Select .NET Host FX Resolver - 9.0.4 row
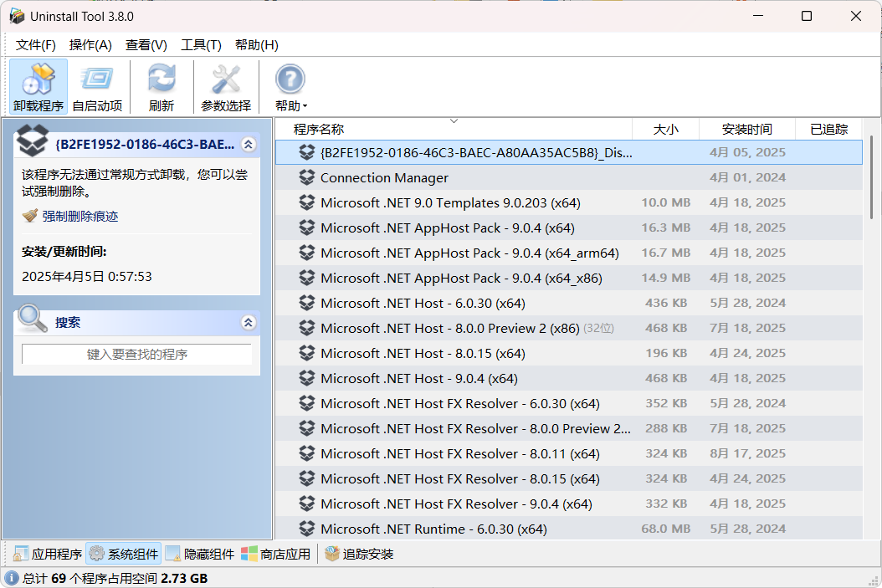Viewport: 882px width, 588px height. (x=569, y=504)
